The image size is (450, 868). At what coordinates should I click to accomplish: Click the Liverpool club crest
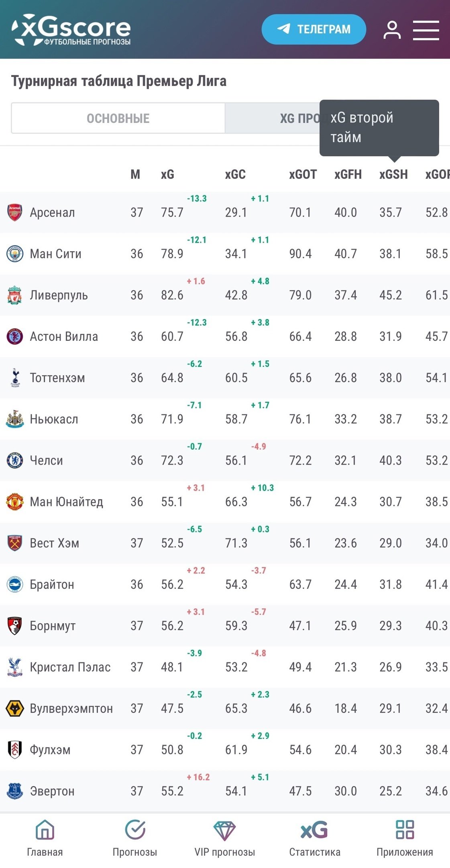coord(15,295)
